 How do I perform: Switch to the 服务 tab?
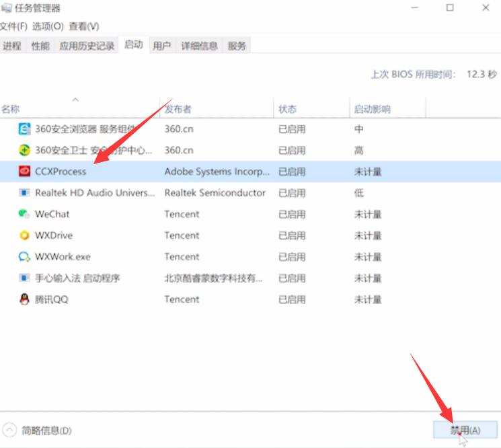pos(237,46)
